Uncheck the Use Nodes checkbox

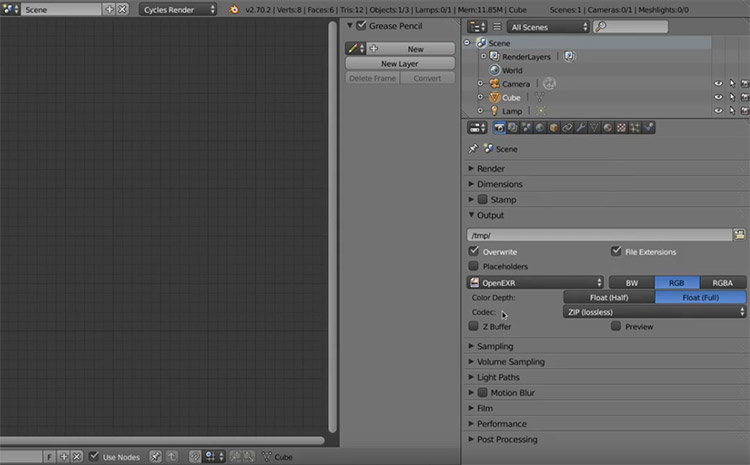point(94,456)
